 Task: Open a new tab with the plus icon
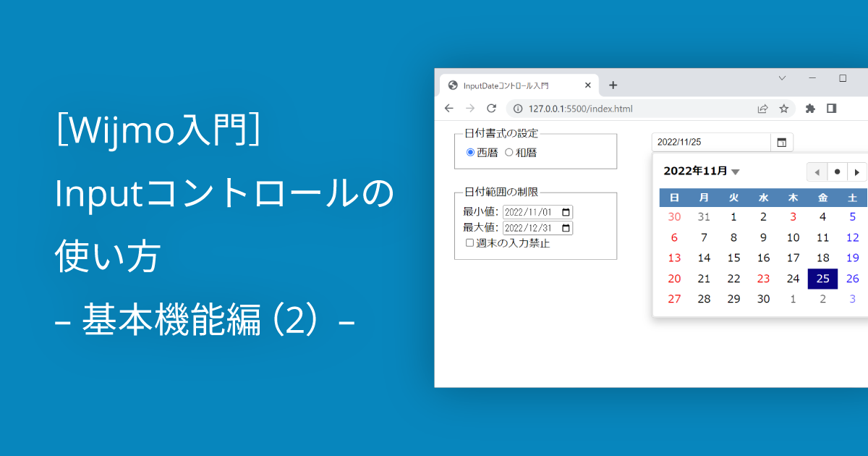[x=613, y=85]
